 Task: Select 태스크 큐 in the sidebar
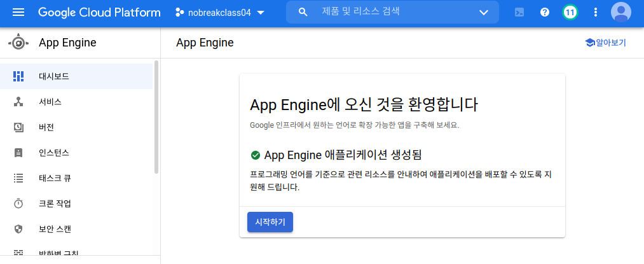point(76,179)
